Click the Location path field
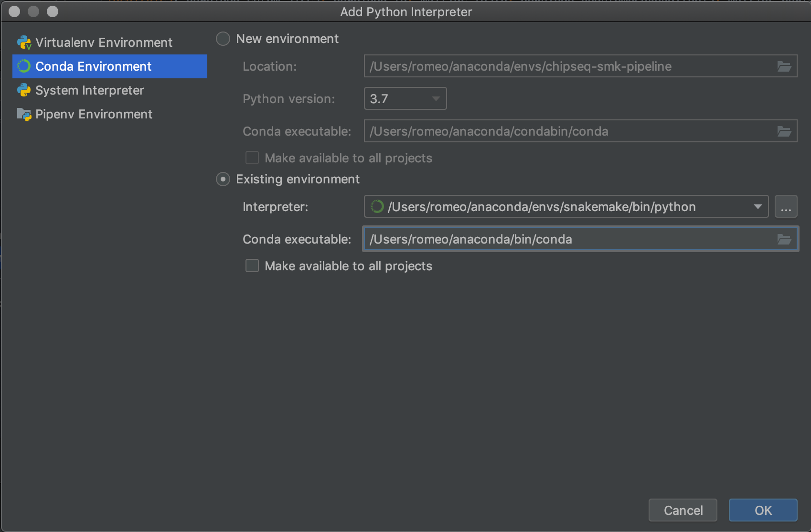The image size is (811, 532). 580,66
